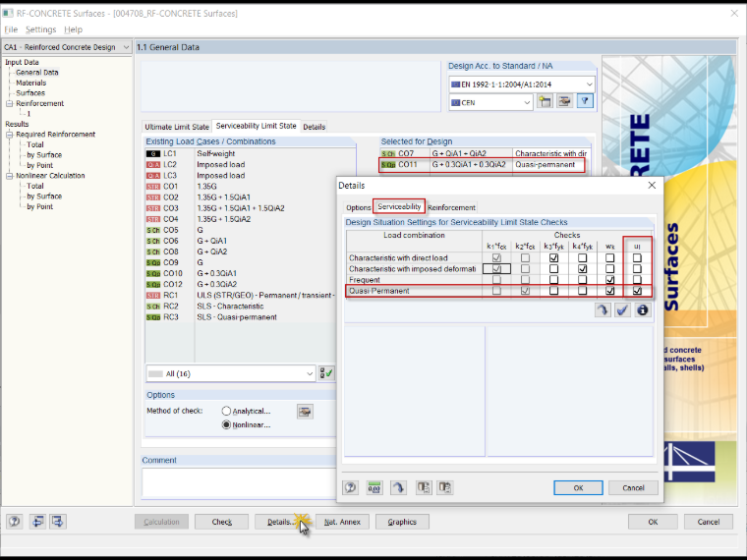Click the select-all load cases checkmark icon
This screenshot has height=560, width=747.
(x=326, y=373)
